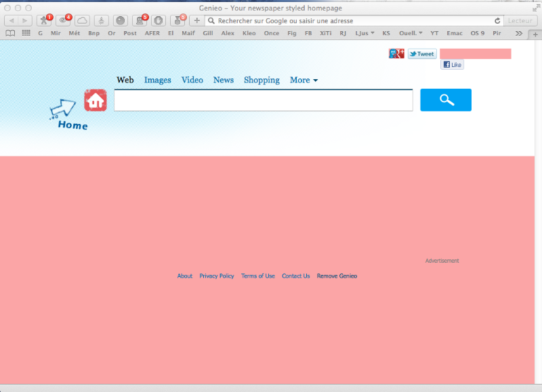Open the XiTi bookmark

(326, 33)
